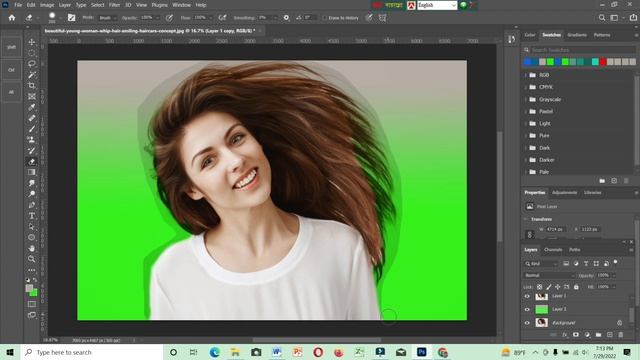Select the Zoom tool
This screenshot has height=360, width=640.
tap(32, 259)
